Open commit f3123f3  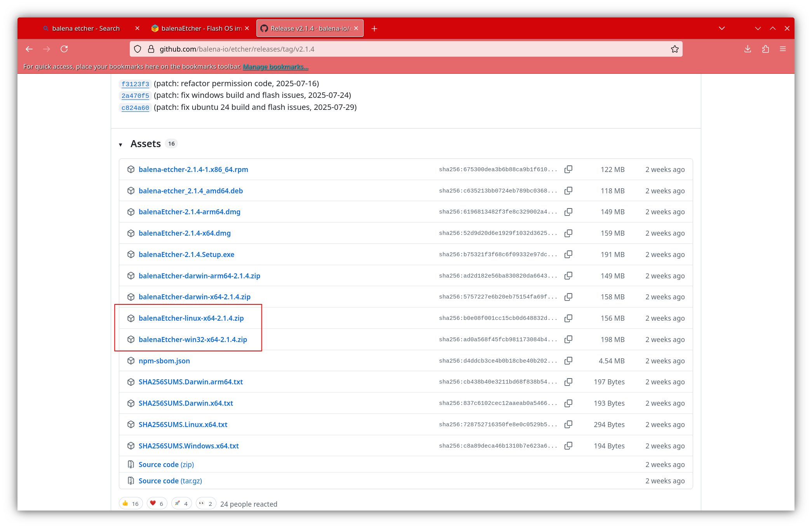pos(135,84)
